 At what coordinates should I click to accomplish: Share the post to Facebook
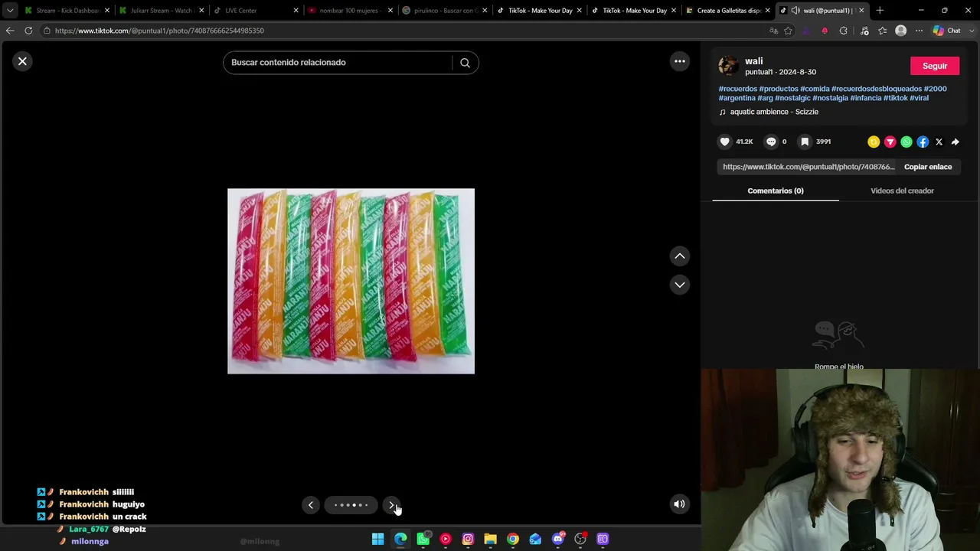coord(923,142)
